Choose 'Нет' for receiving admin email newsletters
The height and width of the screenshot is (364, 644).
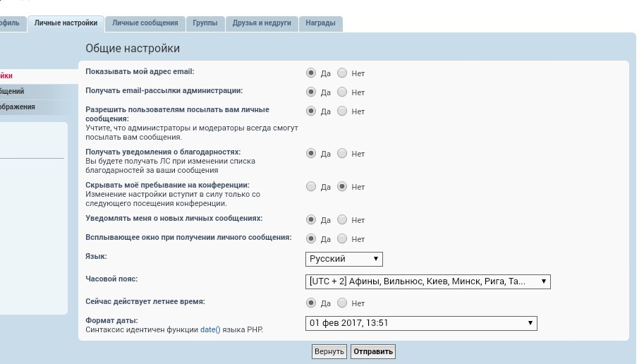click(x=342, y=92)
